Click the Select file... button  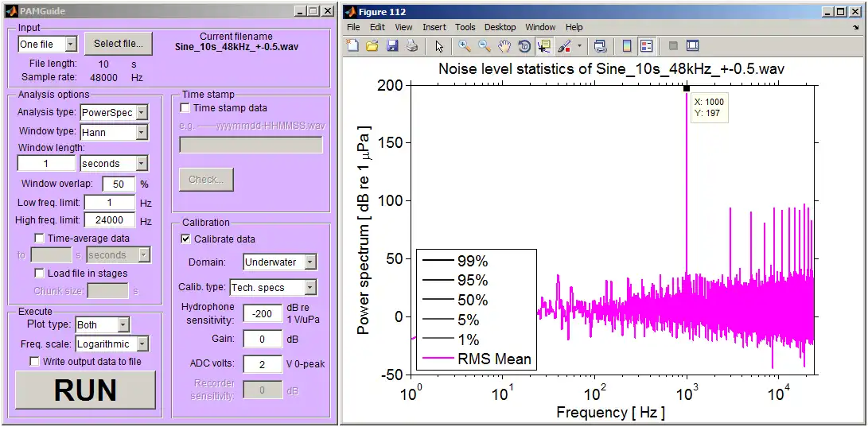pos(119,44)
